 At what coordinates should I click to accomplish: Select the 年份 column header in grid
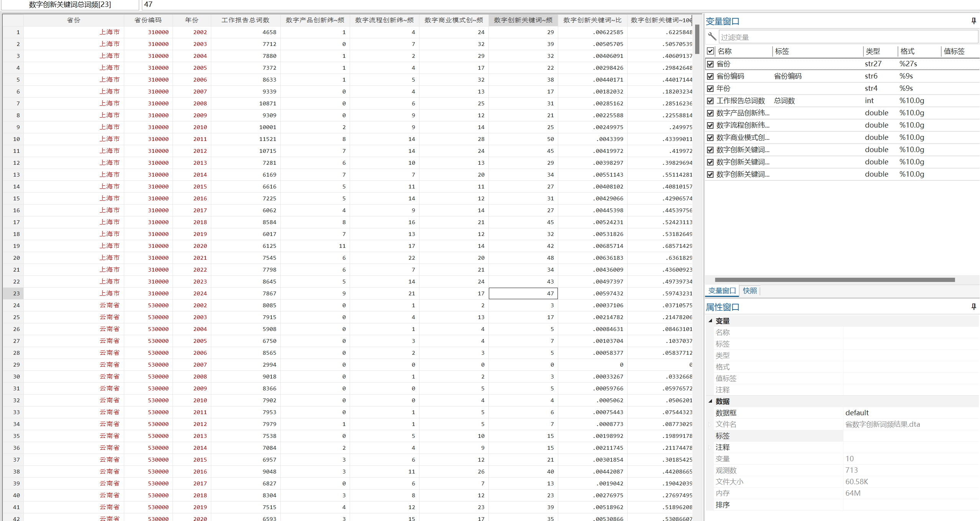pyautogui.click(x=191, y=20)
